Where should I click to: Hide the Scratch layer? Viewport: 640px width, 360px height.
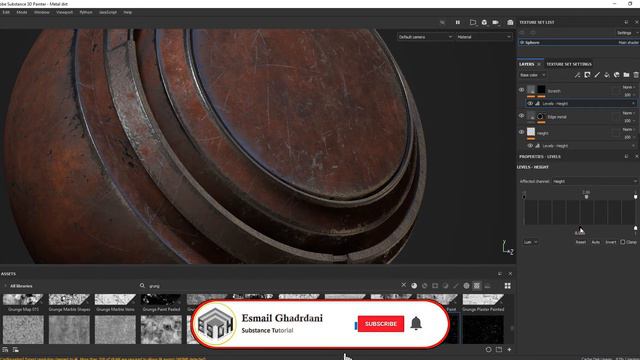pos(521,90)
